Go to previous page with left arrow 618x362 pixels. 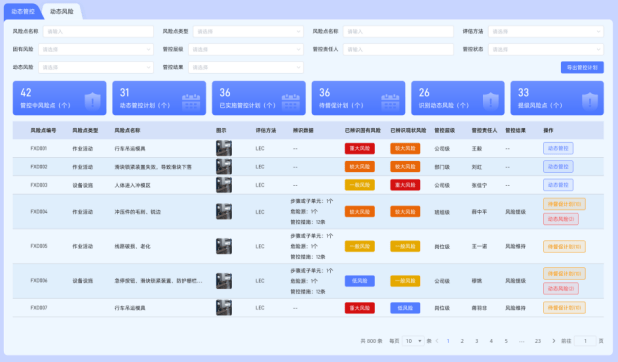tap(437, 341)
